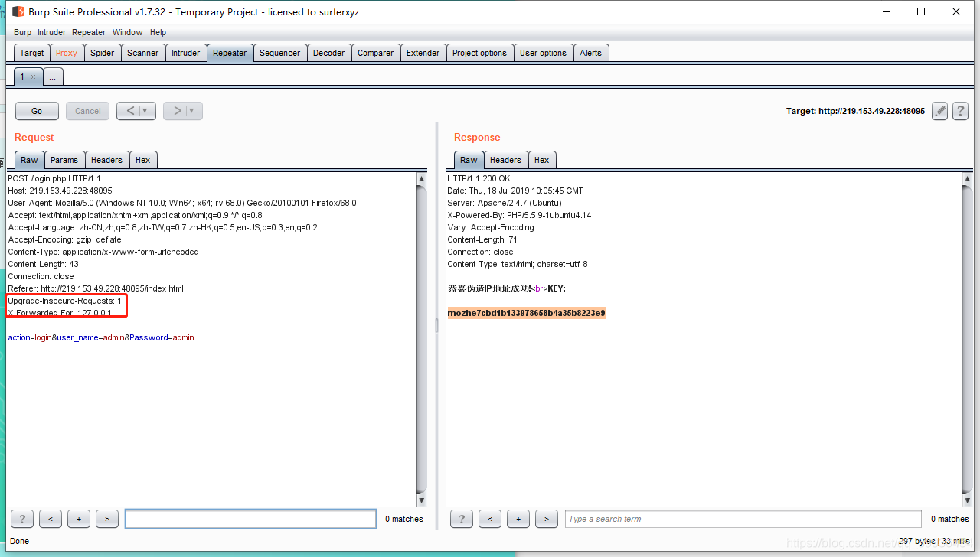
Task: Select the Response Headers tab
Action: 505,160
